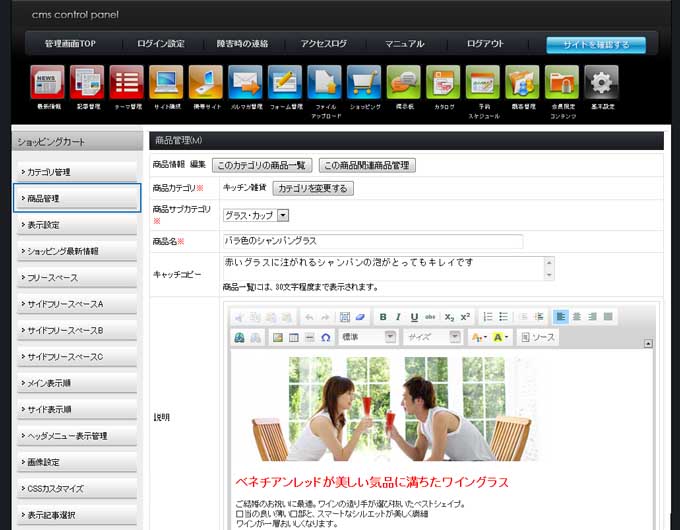Click the サイトを確認する button
The height and width of the screenshot is (530, 680).
(x=595, y=44)
